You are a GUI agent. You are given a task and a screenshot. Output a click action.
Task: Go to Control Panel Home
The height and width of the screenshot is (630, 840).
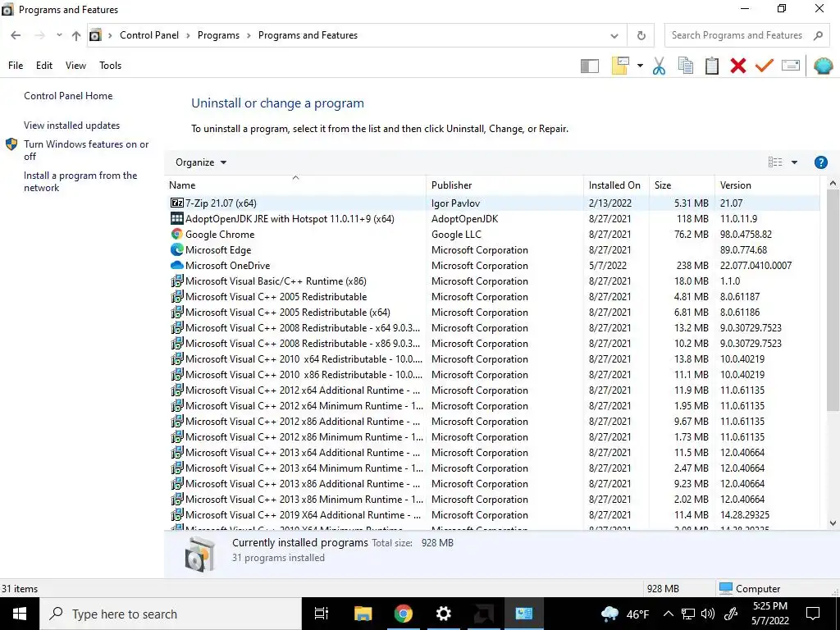point(68,96)
